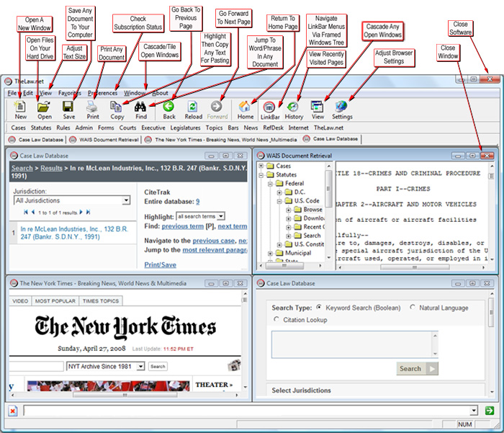Open a new window with New icon
504x433 pixels.
[x=21, y=107]
